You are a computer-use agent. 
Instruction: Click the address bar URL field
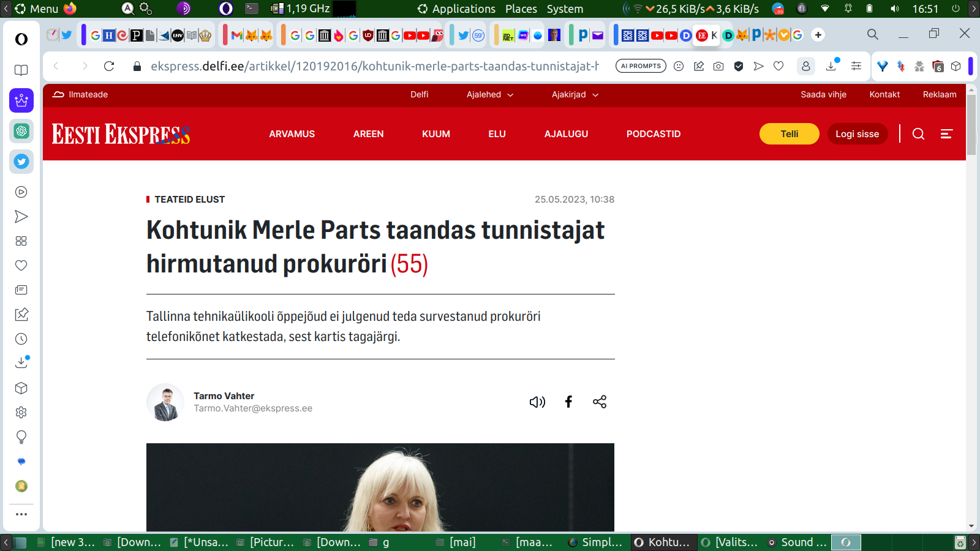(375, 66)
